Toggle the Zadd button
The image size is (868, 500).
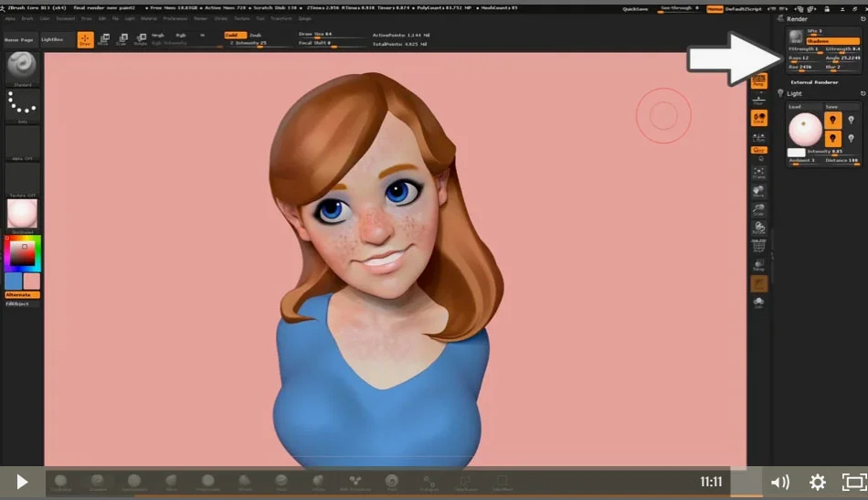point(235,35)
